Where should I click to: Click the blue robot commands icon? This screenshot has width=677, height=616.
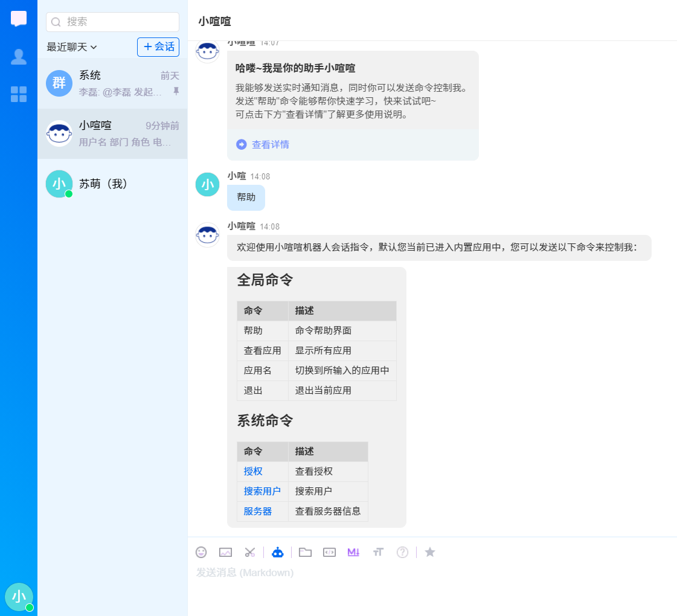click(x=277, y=552)
